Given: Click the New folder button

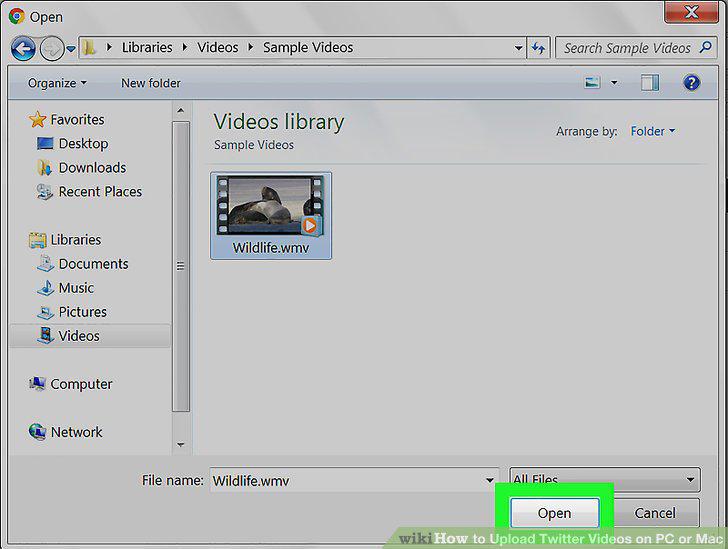Looking at the screenshot, I should pyautogui.click(x=151, y=83).
